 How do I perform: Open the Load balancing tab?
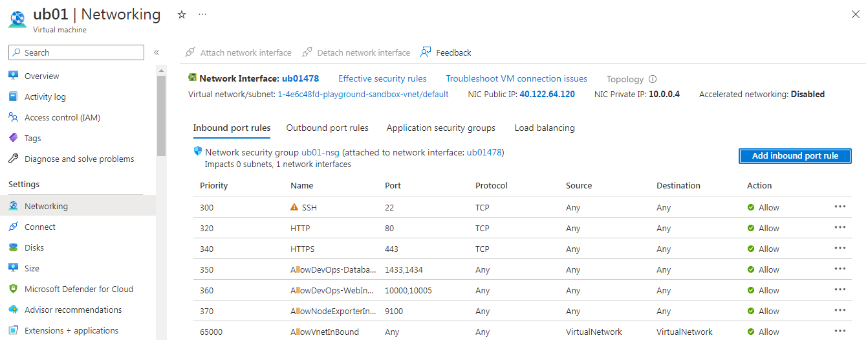point(545,128)
